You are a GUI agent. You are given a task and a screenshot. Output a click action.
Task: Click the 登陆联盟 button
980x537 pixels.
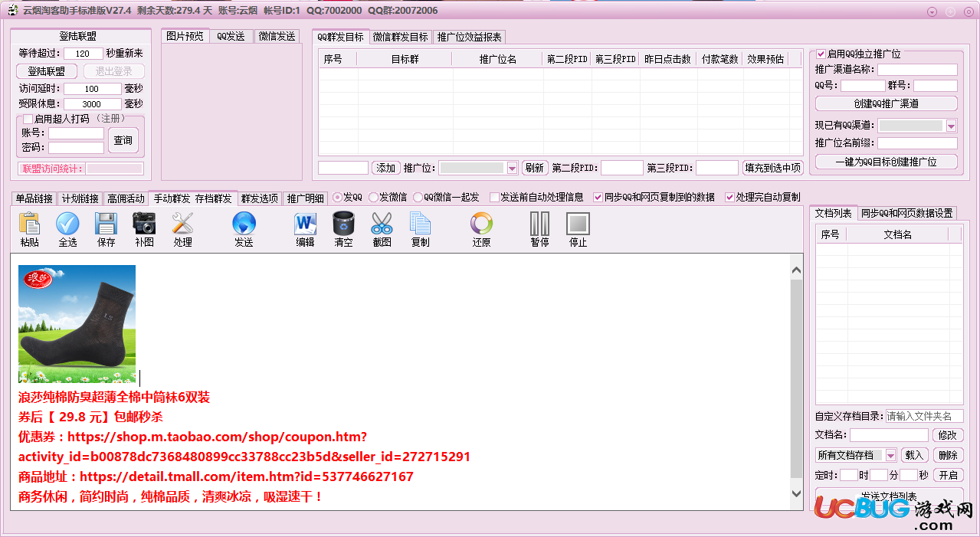47,71
